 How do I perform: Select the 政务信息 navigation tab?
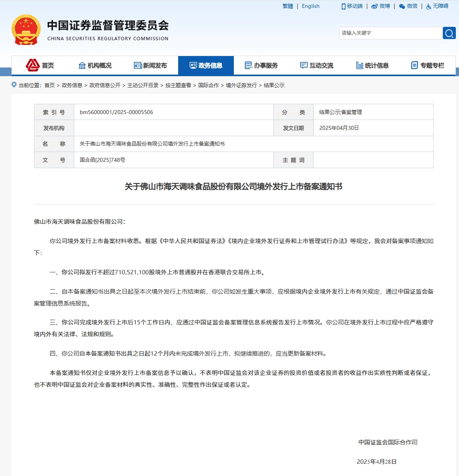tap(206, 66)
